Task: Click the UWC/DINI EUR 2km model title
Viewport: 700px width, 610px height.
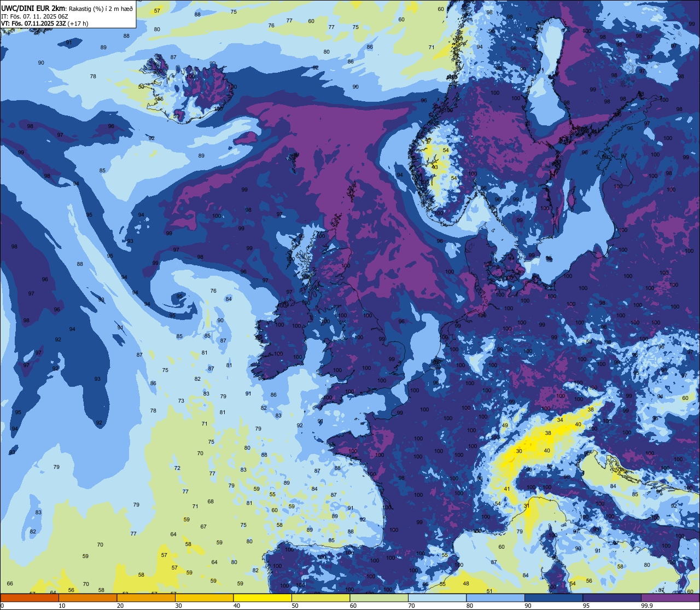Action: pyautogui.click(x=33, y=8)
